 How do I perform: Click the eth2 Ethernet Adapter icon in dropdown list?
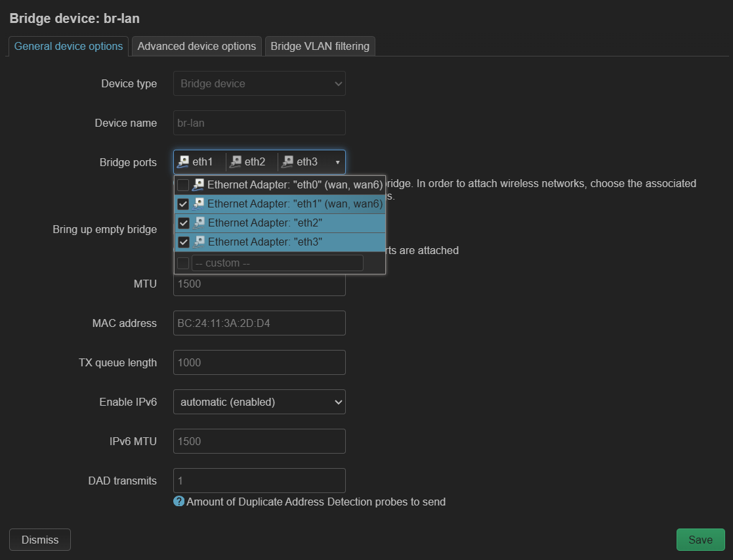(x=199, y=223)
